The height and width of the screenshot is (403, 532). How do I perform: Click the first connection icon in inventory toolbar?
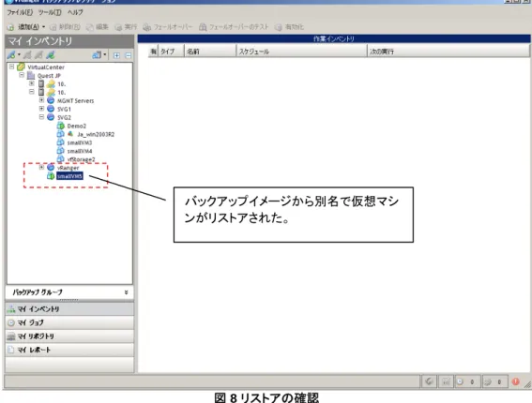tap(11, 55)
